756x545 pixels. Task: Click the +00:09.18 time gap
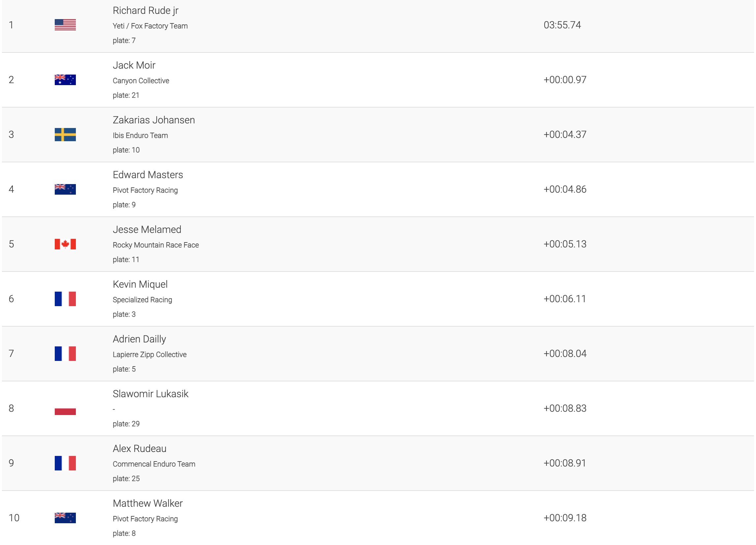point(565,518)
